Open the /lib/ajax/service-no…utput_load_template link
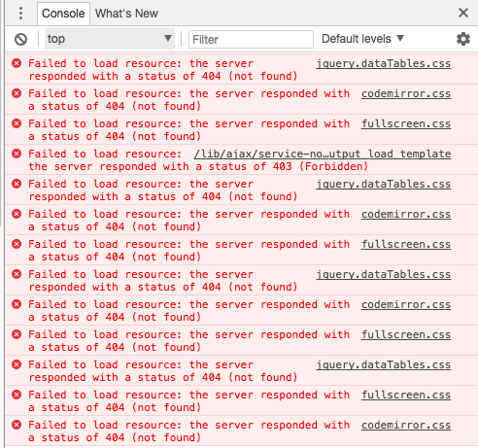 [x=323, y=154]
